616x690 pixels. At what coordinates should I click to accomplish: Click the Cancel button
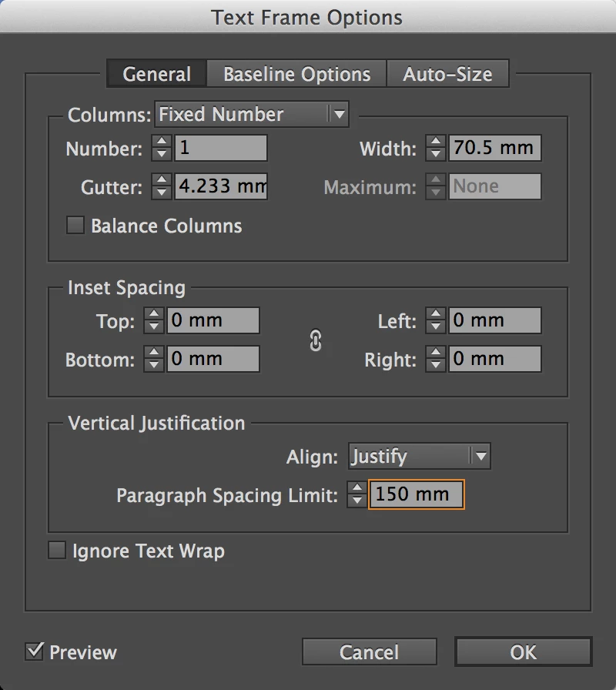(x=369, y=652)
